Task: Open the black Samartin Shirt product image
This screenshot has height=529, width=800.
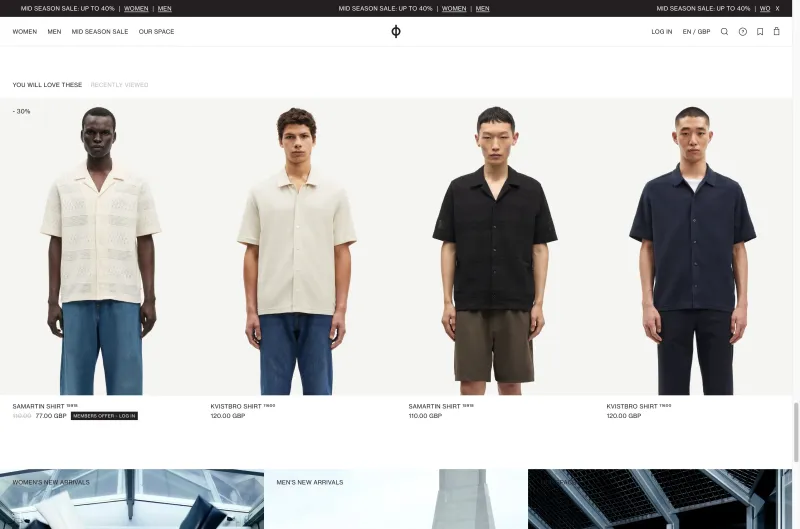Action: tap(495, 246)
